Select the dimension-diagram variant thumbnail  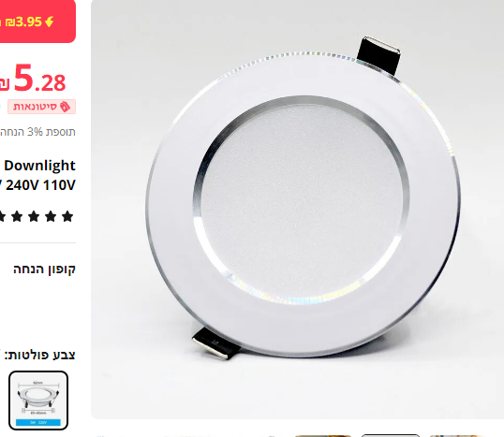38,401
